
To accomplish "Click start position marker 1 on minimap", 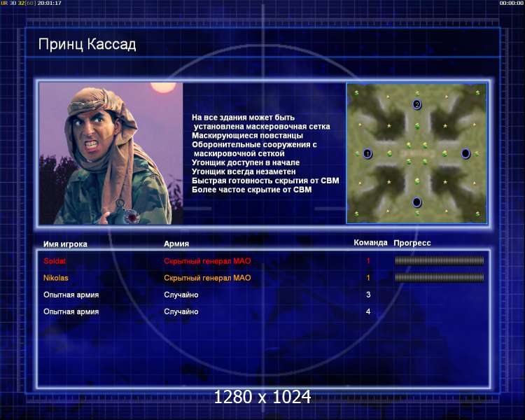I will (367, 153).
